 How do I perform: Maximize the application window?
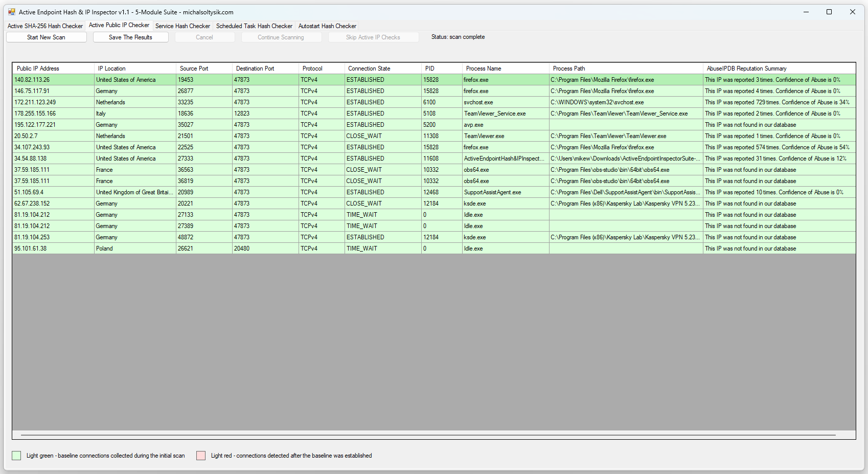[829, 12]
